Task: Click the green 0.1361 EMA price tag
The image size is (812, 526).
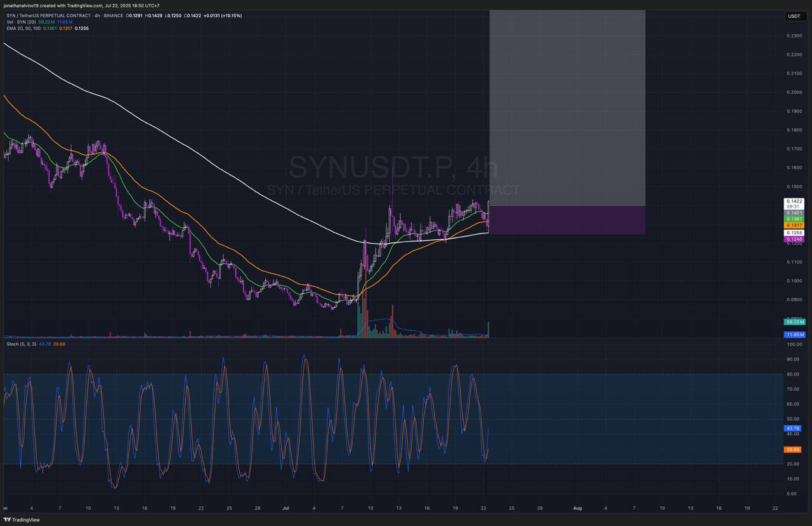Action: pos(794,219)
